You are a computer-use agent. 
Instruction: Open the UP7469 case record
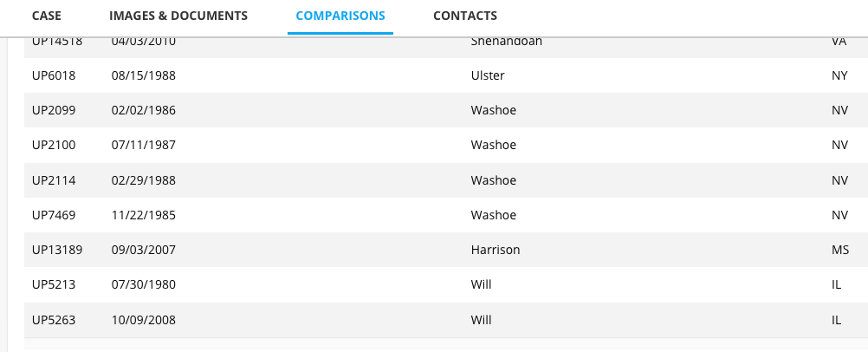click(54, 215)
